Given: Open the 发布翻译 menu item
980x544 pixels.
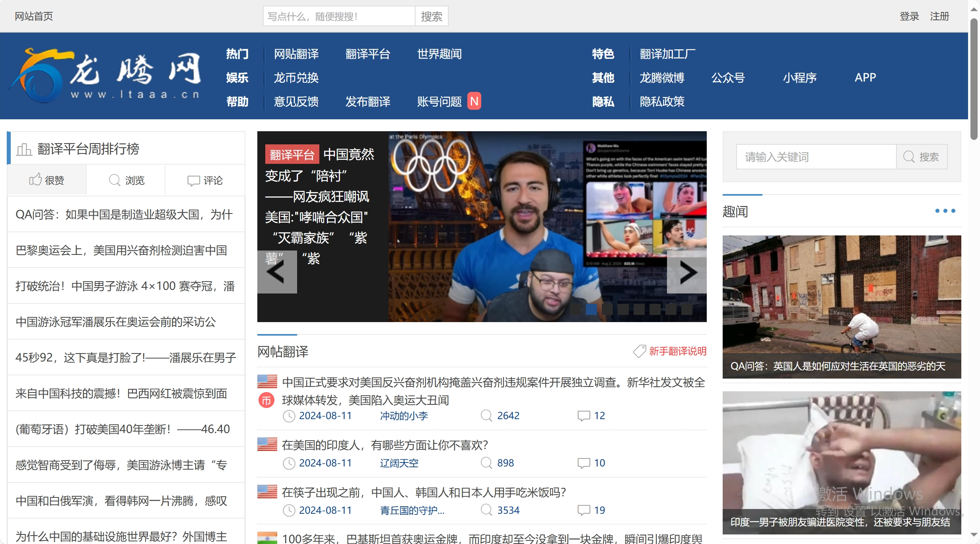Looking at the screenshot, I should pos(367,102).
